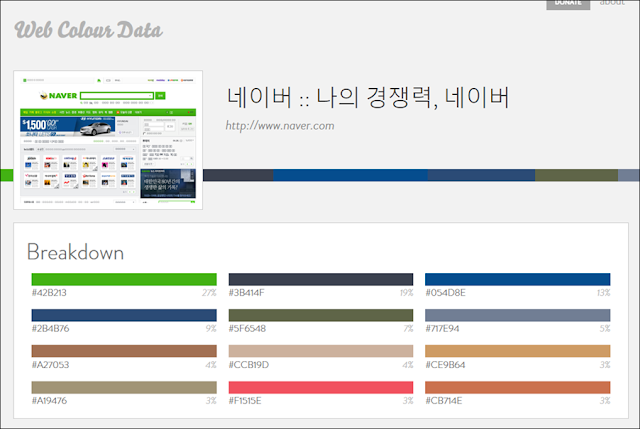Select the tan #CE9B64 swatch

(x=518, y=351)
